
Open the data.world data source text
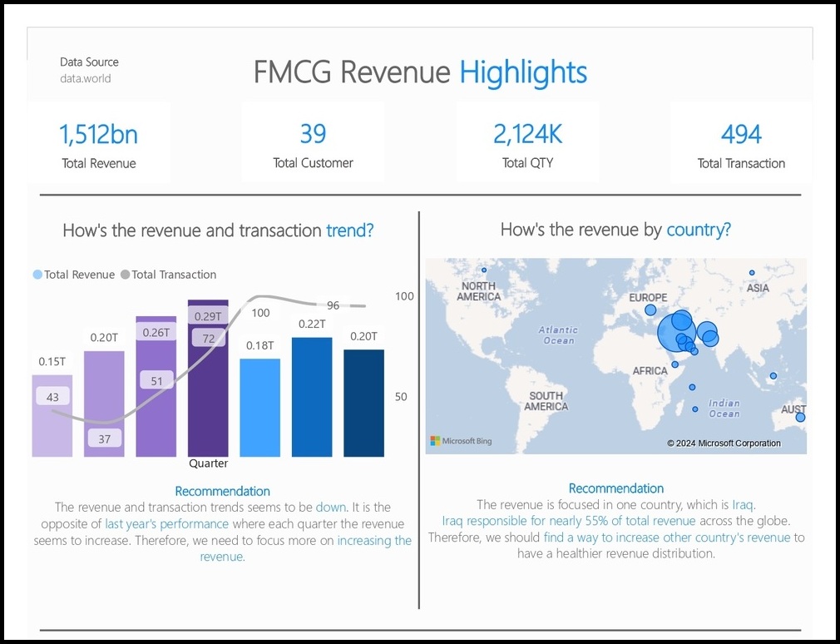pyautogui.click(x=86, y=78)
